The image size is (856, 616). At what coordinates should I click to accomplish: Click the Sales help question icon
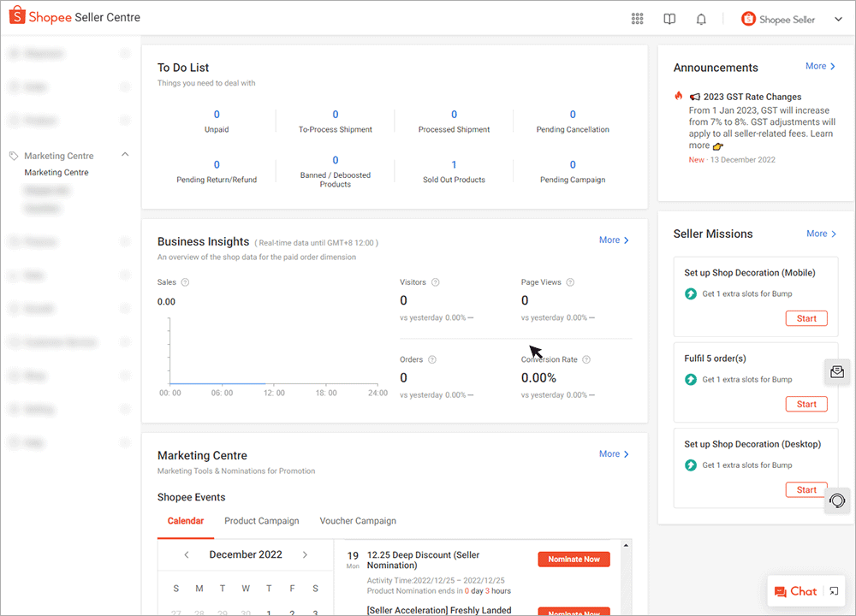tap(185, 282)
